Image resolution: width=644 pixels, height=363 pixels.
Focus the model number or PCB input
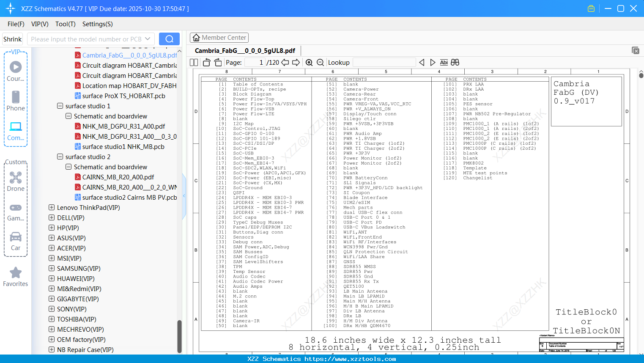pyautogui.click(x=86, y=39)
